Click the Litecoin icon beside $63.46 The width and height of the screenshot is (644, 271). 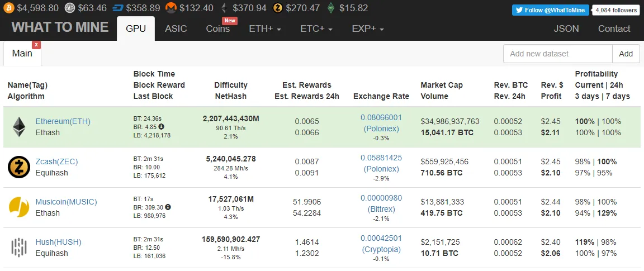[x=70, y=8]
